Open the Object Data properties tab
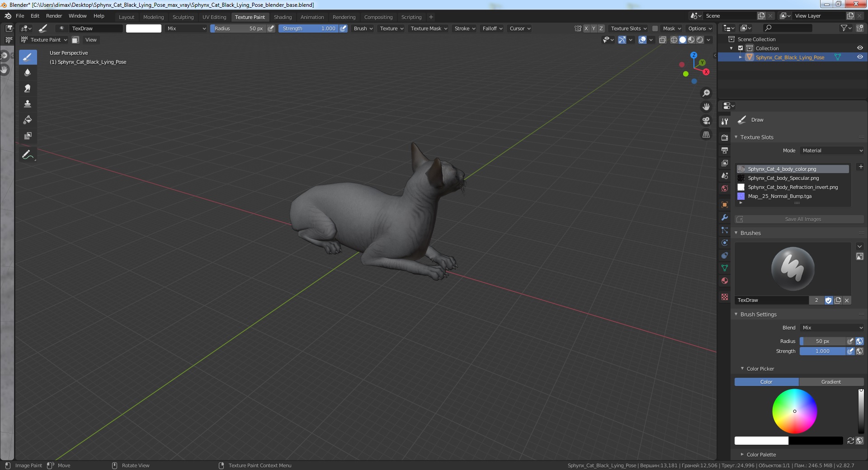868x470 pixels. pos(725,268)
